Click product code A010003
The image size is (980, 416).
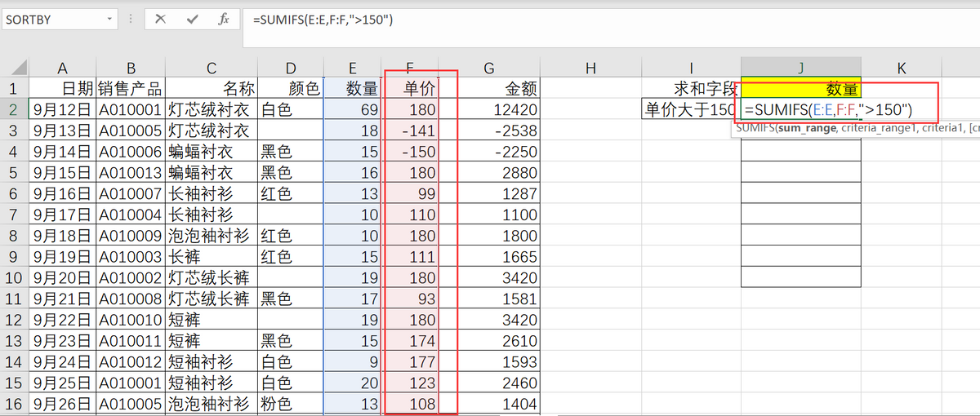tap(131, 256)
